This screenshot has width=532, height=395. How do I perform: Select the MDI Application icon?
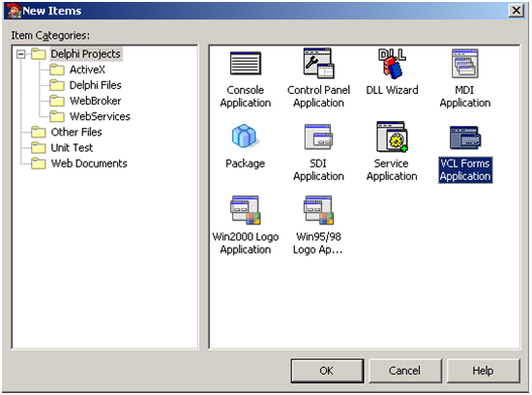[465, 64]
